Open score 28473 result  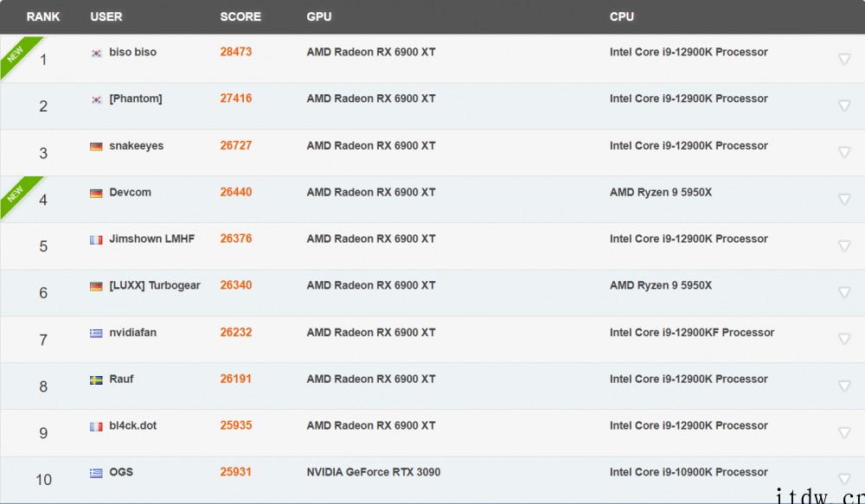coord(236,52)
